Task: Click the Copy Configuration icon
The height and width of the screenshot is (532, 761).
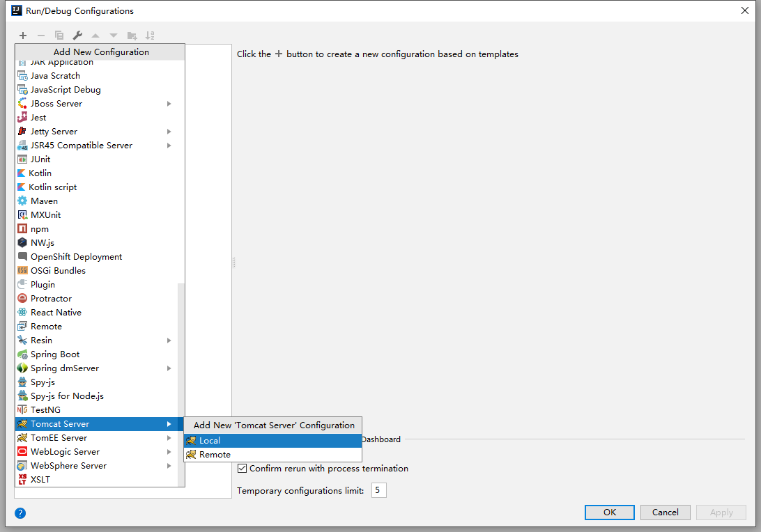Action: [59, 36]
